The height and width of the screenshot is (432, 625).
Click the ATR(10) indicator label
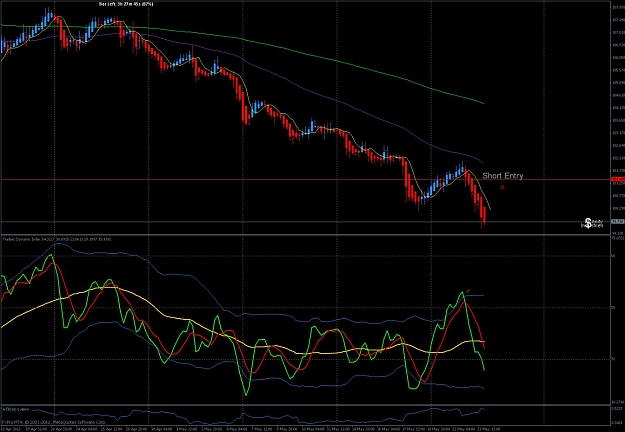point(16,409)
